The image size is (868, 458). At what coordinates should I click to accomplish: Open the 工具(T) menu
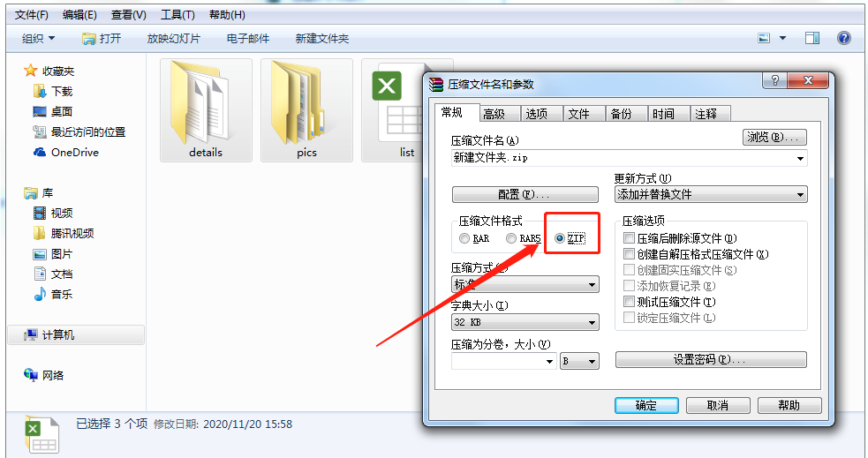pos(177,15)
